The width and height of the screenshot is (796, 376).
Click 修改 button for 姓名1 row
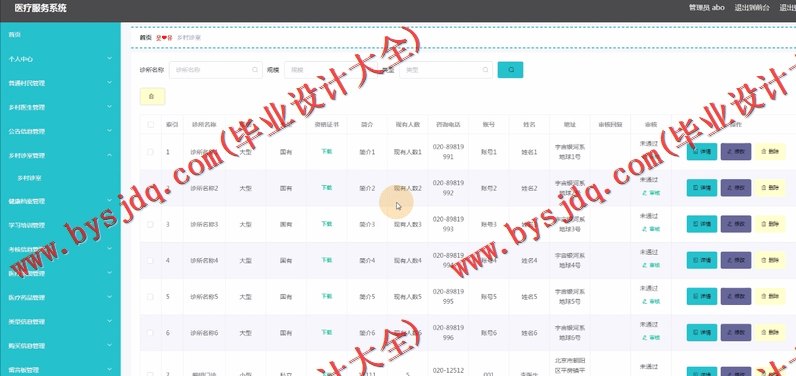pos(736,152)
